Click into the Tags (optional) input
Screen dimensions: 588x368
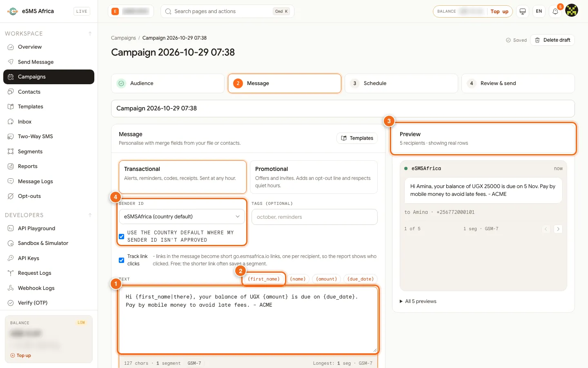(x=314, y=217)
